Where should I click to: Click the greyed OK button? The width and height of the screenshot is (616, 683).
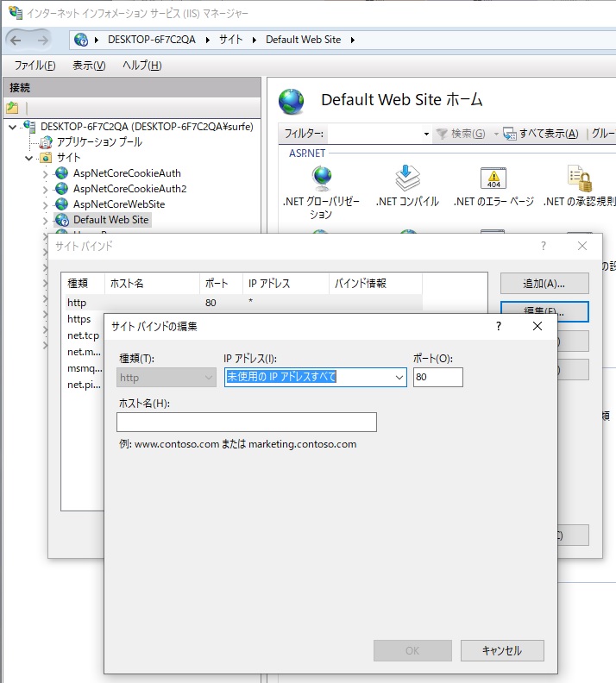click(x=412, y=650)
